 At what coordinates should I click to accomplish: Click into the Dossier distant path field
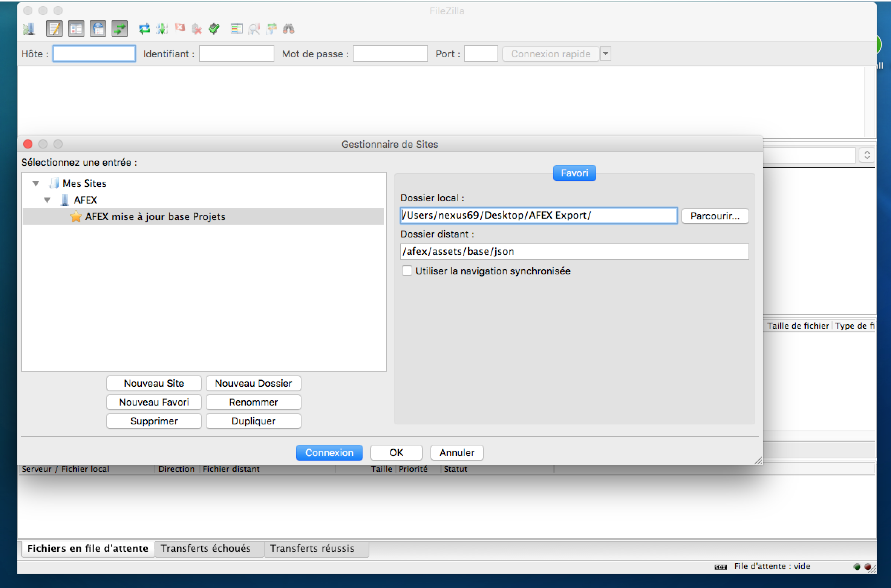574,252
